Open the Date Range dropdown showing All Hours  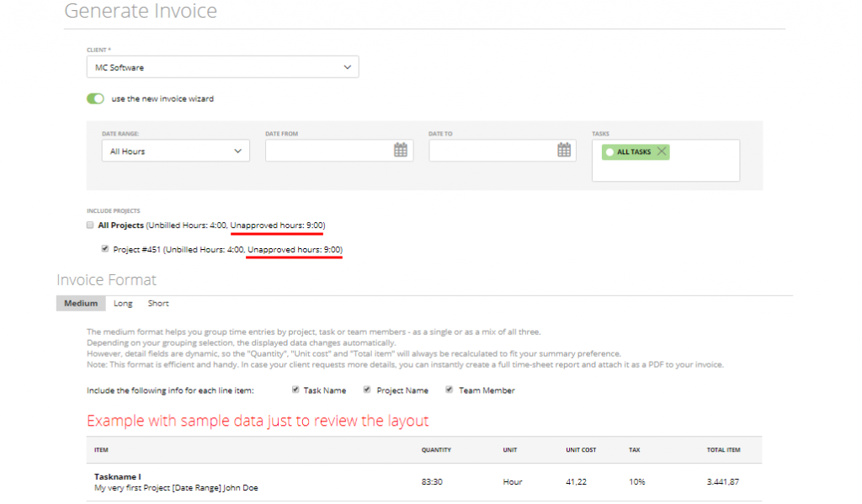(175, 150)
